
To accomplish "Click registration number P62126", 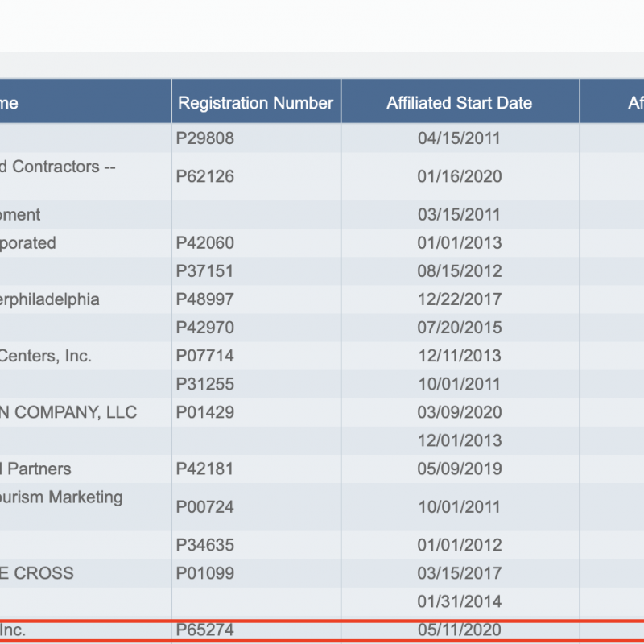I will click(x=205, y=176).
